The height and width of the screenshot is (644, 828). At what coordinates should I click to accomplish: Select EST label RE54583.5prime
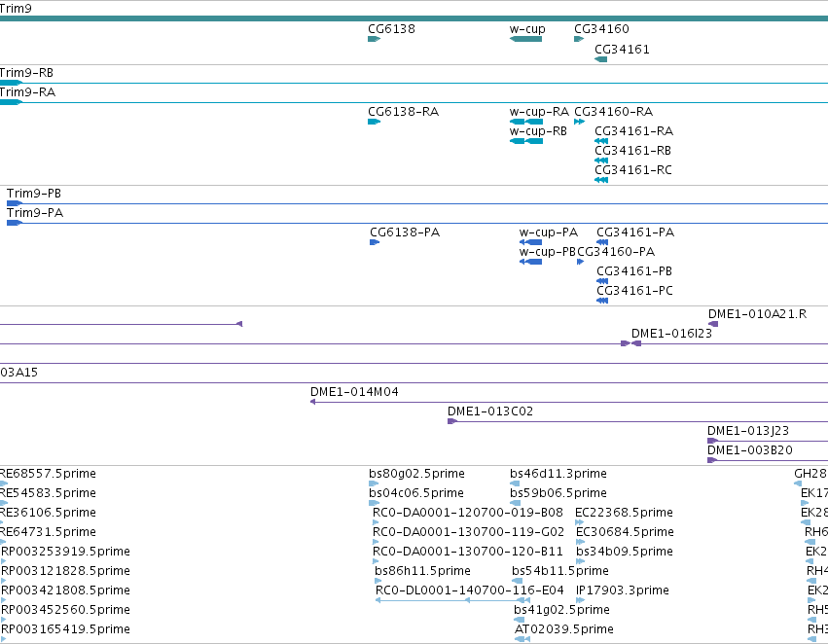pos(48,493)
